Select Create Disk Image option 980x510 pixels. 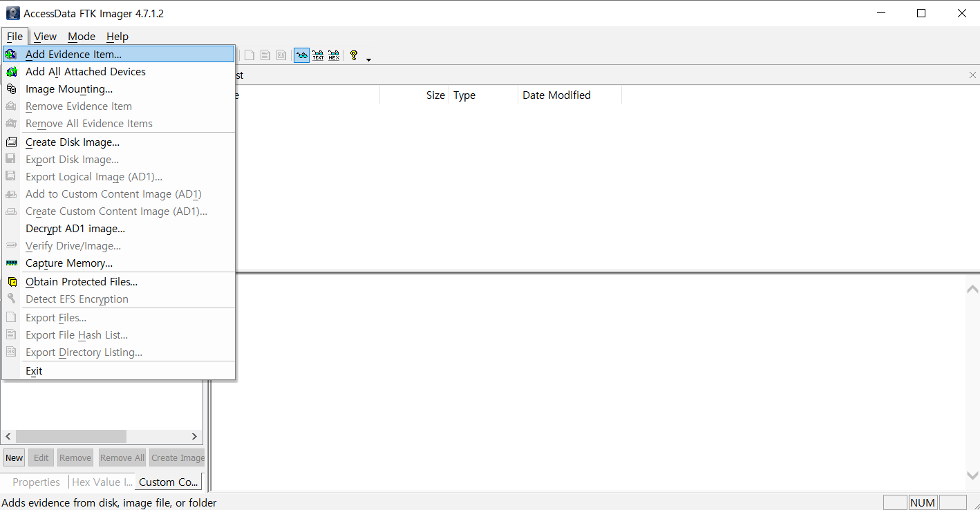click(x=118, y=142)
